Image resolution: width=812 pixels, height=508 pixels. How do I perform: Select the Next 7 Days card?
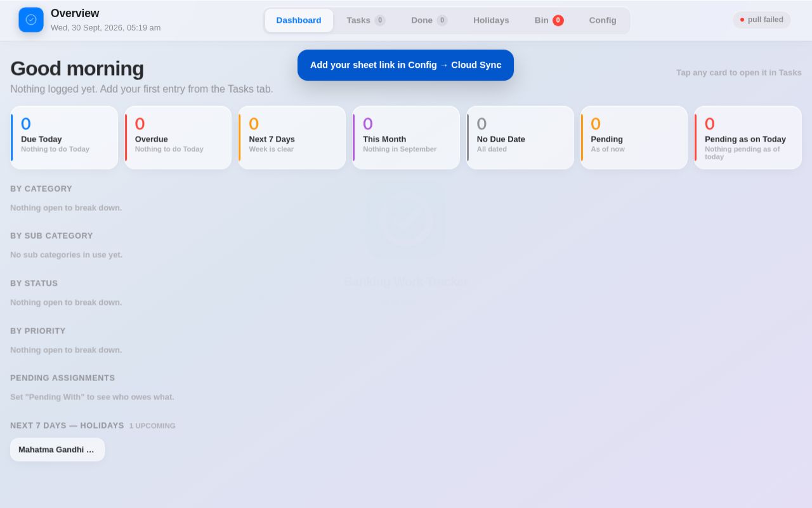(x=292, y=137)
